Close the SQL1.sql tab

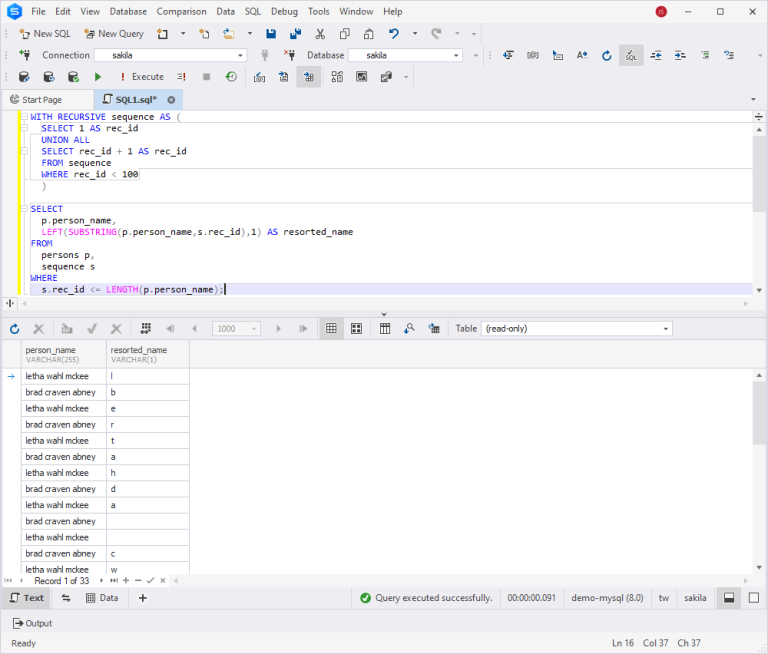[171, 100]
